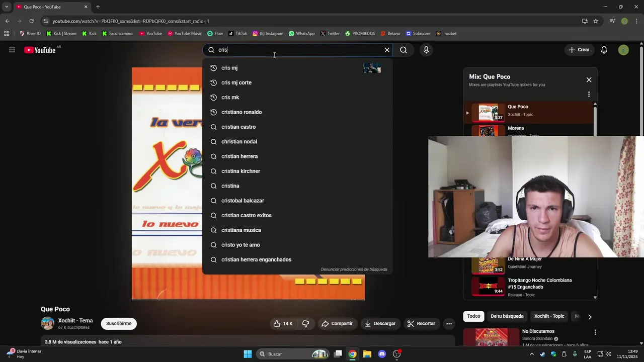Subscribe with the Suscribirme button
This screenshot has width=644, height=362.
pyautogui.click(x=119, y=324)
